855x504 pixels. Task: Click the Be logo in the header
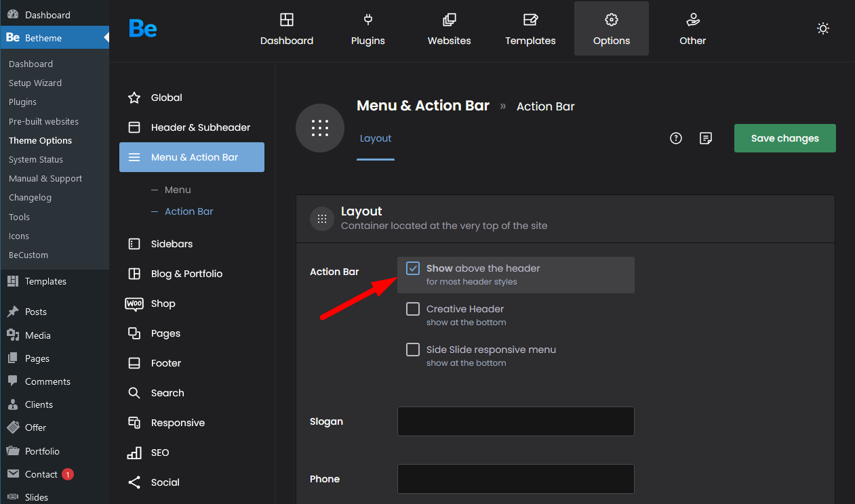pos(143,28)
